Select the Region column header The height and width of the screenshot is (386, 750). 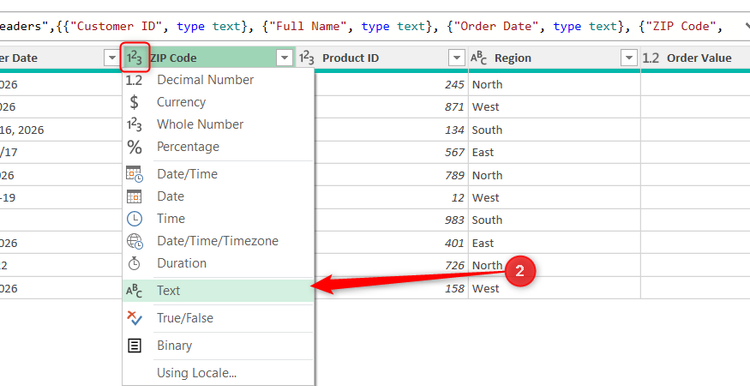554,58
